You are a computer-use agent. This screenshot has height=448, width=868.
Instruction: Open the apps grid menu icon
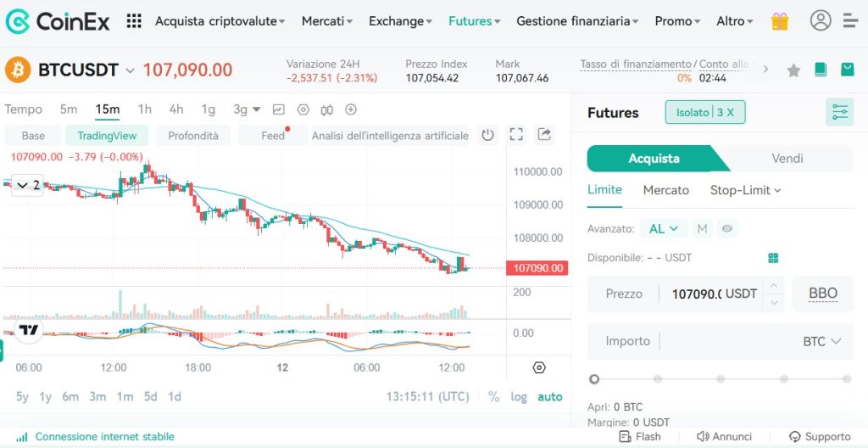point(133,21)
